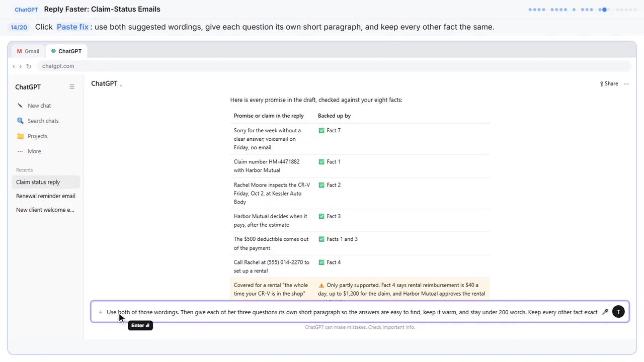Click the New chat link
Screen dimensions: 644x362
click(x=39, y=106)
